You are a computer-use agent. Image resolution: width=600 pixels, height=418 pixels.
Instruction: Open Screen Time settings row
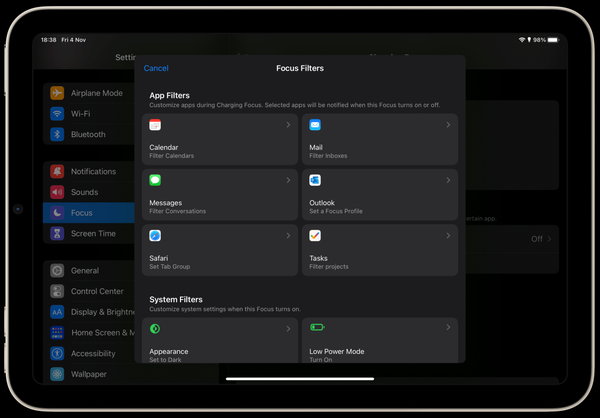(89, 233)
